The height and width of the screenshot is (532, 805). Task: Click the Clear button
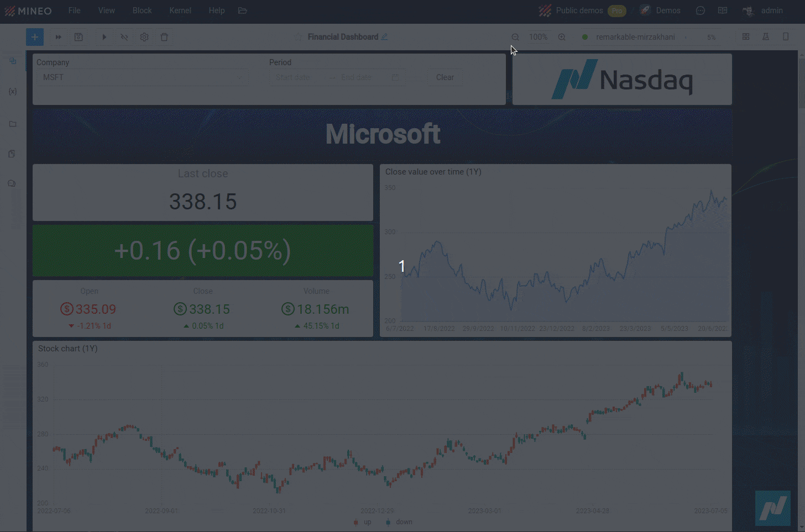point(445,77)
